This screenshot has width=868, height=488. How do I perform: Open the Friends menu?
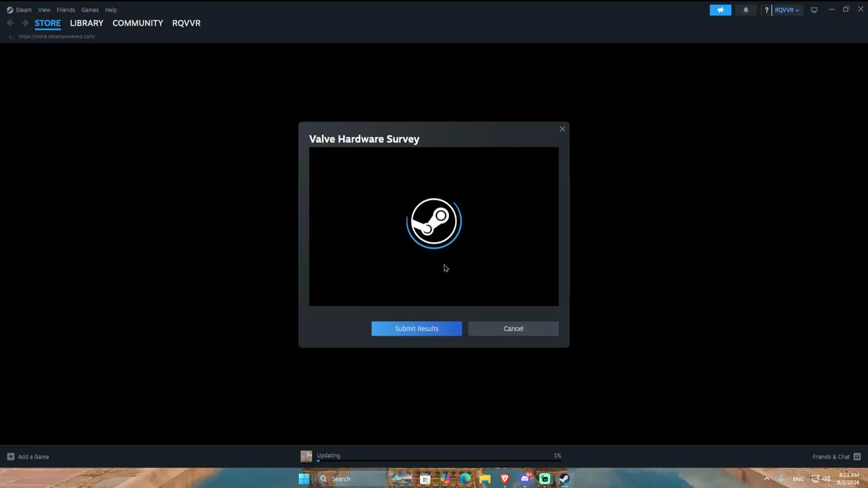pyautogui.click(x=66, y=10)
